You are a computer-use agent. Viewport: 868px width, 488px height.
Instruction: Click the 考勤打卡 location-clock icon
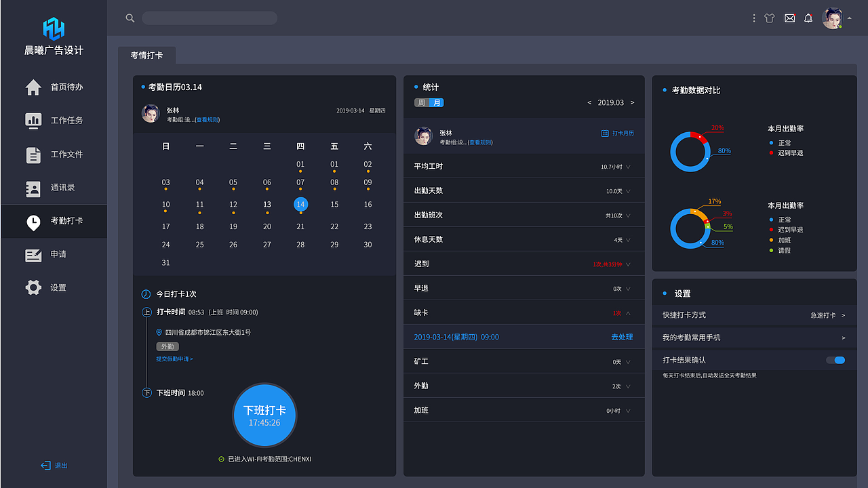point(33,222)
